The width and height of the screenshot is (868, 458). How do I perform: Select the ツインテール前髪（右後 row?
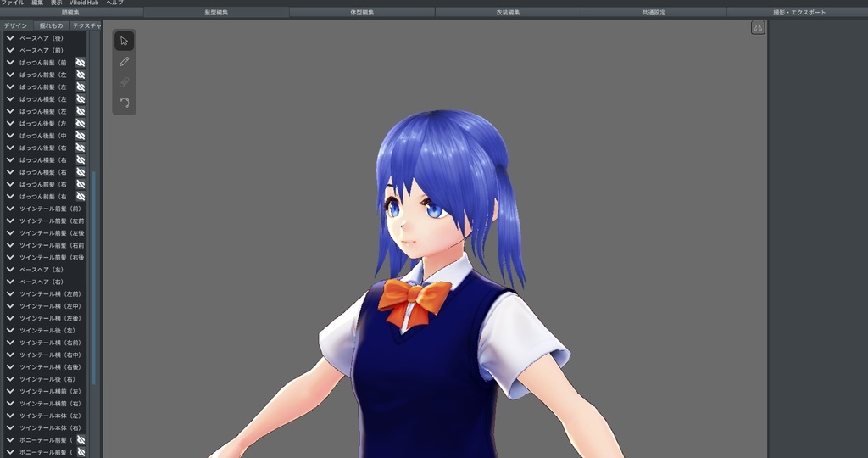[44, 258]
